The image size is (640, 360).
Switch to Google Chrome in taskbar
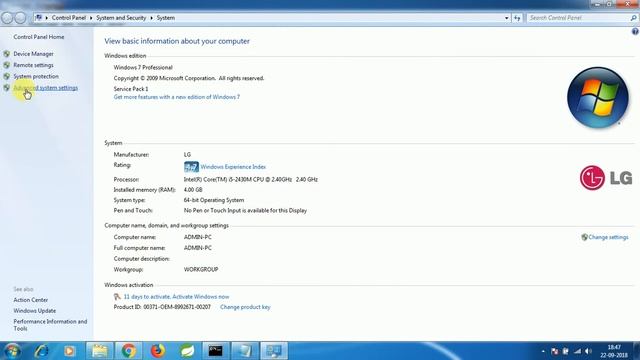(x=129, y=351)
